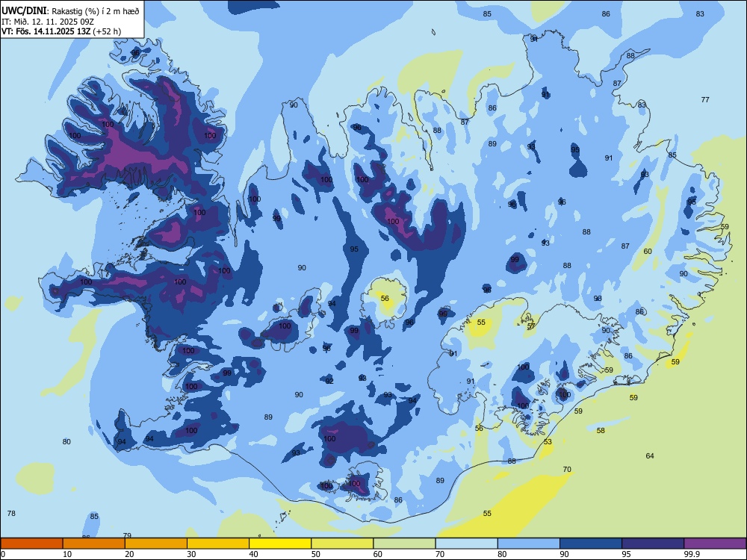Pick the navy 95–99.9 legend swatch
Viewport: 747px width, 560px height.
pos(653,544)
